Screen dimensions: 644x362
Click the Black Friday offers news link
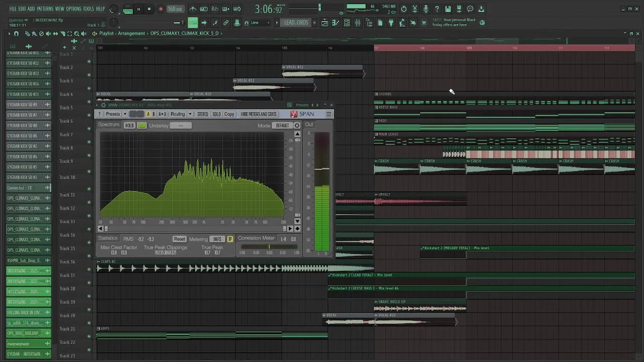click(454, 23)
